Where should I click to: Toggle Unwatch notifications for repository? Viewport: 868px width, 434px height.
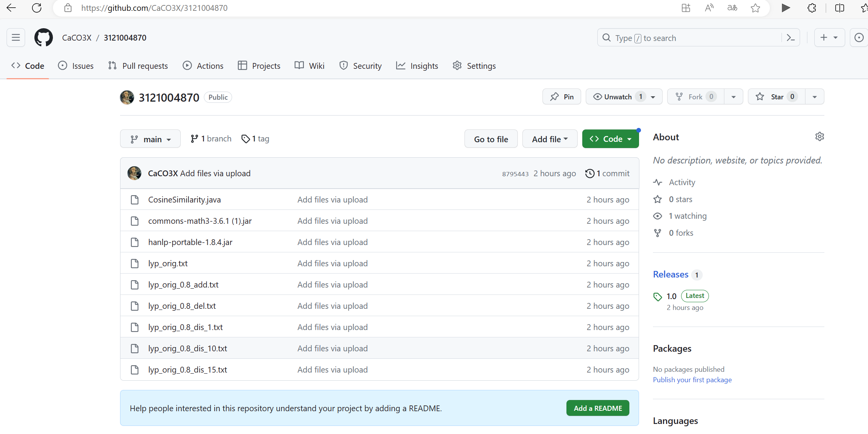618,97
